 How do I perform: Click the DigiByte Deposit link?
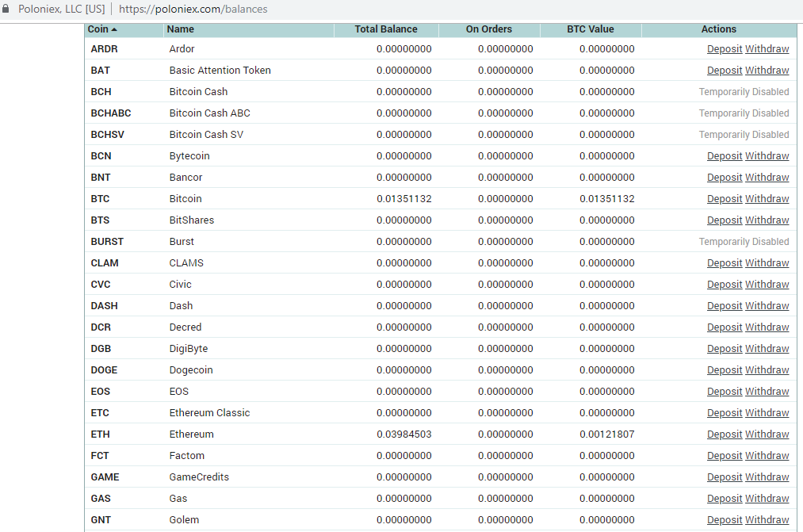(x=725, y=349)
